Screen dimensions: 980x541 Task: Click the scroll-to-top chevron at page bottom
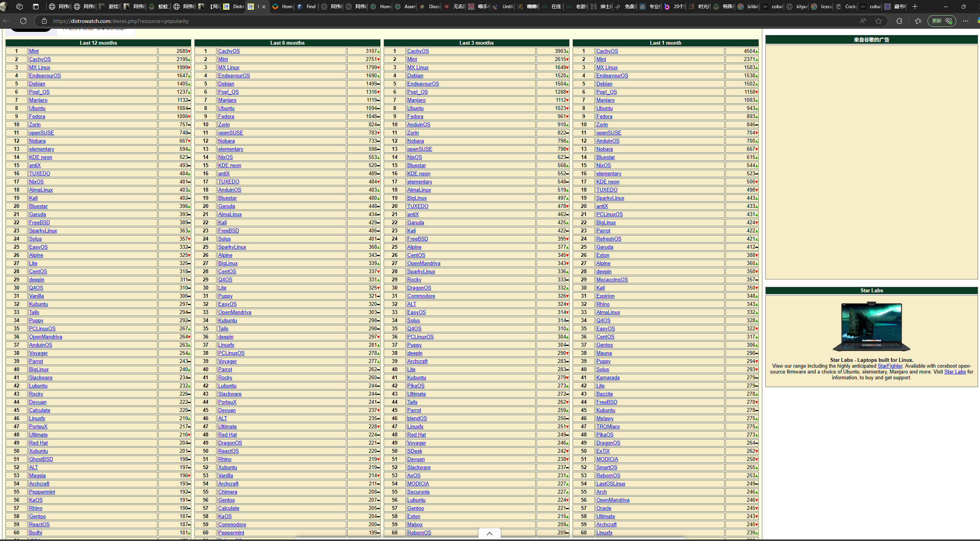click(490, 534)
